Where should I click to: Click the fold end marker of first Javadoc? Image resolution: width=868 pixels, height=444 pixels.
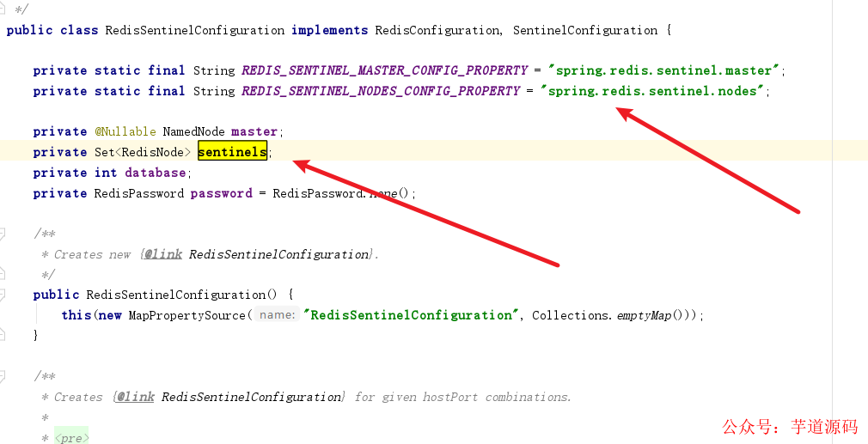pos(3,275)
